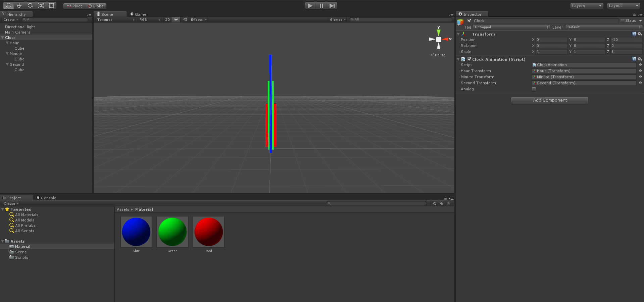The image size is (644, 302).
Task: Activate the Rect transform tool
Action: (x=51, y=5)
